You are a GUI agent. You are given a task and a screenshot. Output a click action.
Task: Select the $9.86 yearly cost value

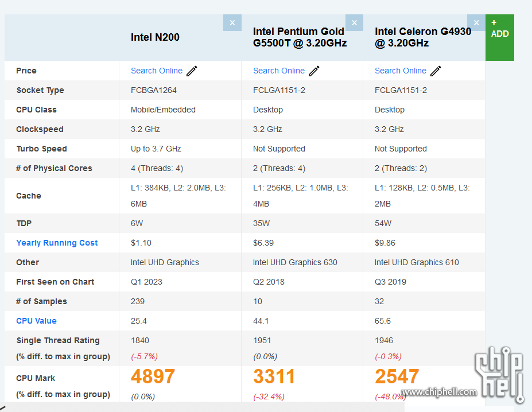coord(385,243)
